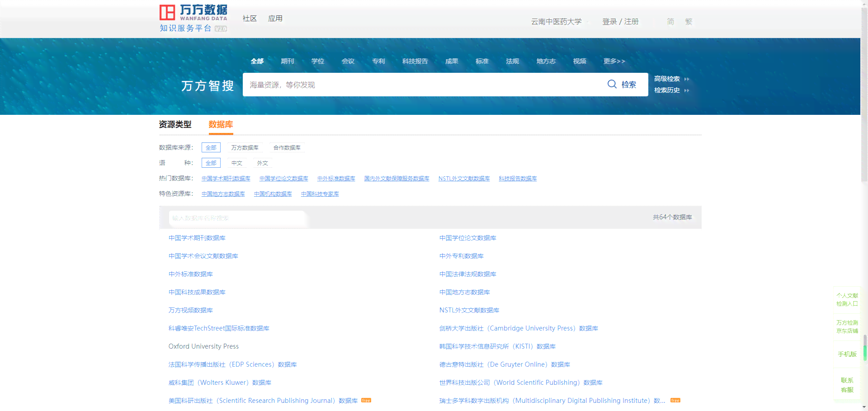Click 手机版 side widget
Image resolution: width=868 pixels, height=411 pixels.
click(847, 354)
